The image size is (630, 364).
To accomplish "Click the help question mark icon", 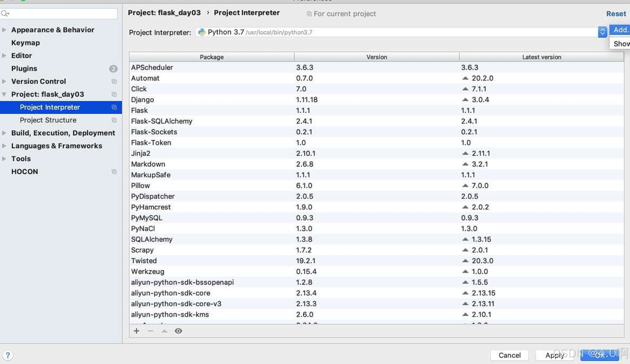I will 8,355.
